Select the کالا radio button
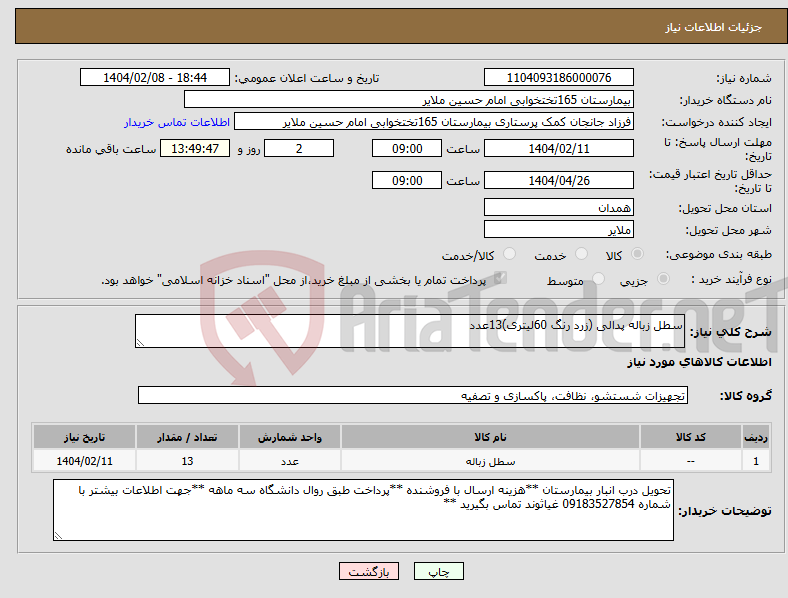The height and width of the screenshot is (598, 788). click(x=637, y=254)
